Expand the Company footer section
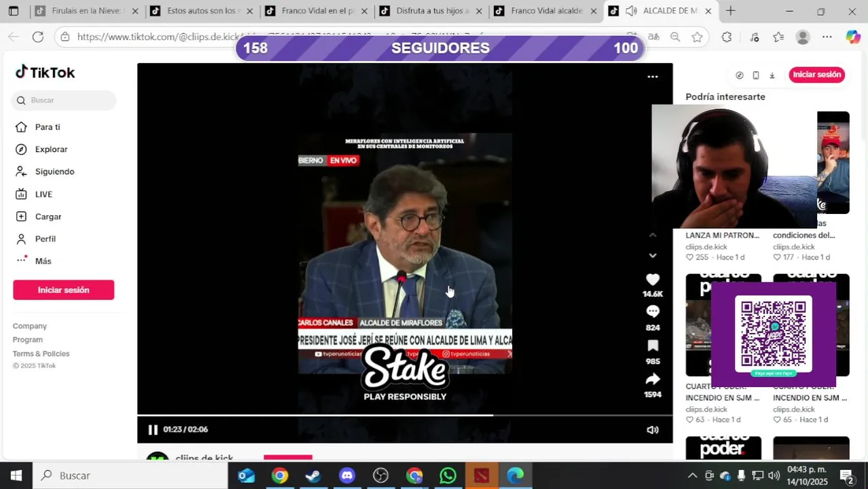The width and height of the screenshot is (868, 489). 30,326
